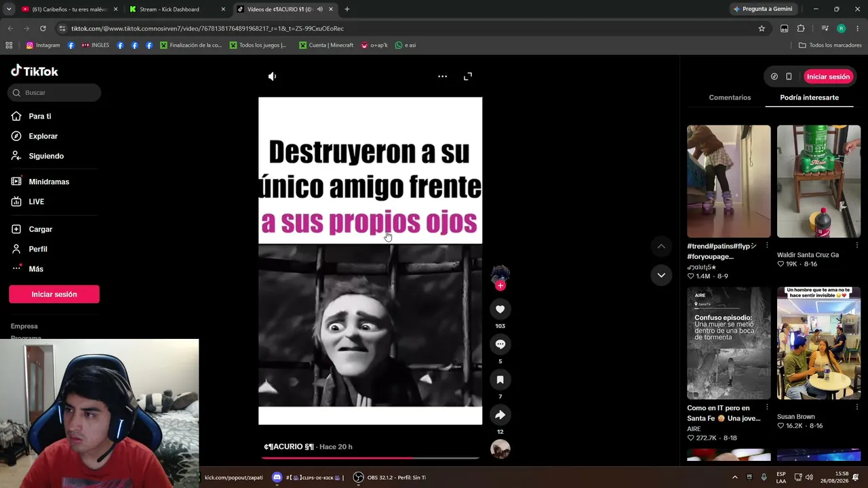The height and width of the screenshot is (488, 868).
Task: Click the TikTok coin icon in the header
Action: click(774, 77)
